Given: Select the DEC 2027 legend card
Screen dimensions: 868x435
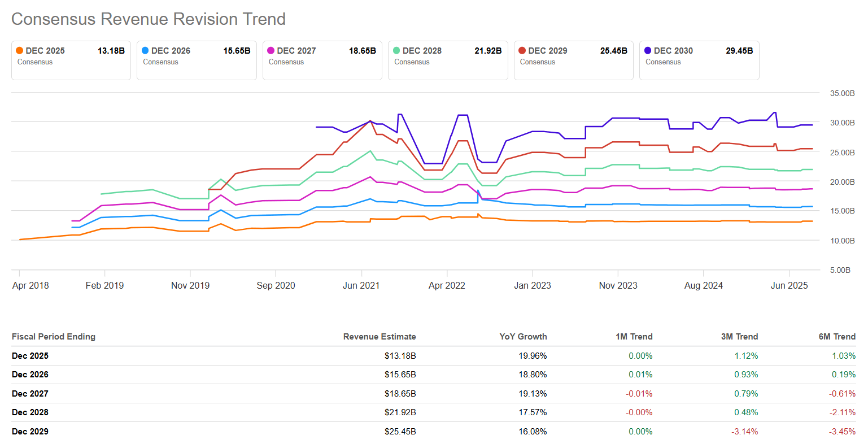Looking at the screenshot, I should [322, 60].
